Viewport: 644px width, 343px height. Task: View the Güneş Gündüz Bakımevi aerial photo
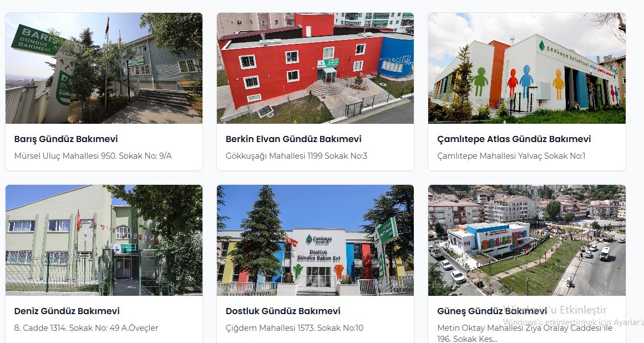pyautogui.click(x=527, y=240)
